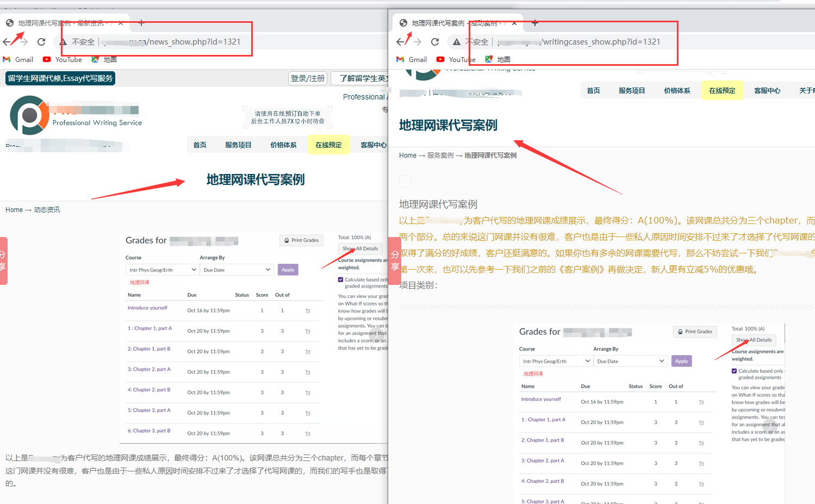Click icon in 2: Chapter 1, part B row, right table
The height and width of the screenshot is (504, 815).
(701, 443)
